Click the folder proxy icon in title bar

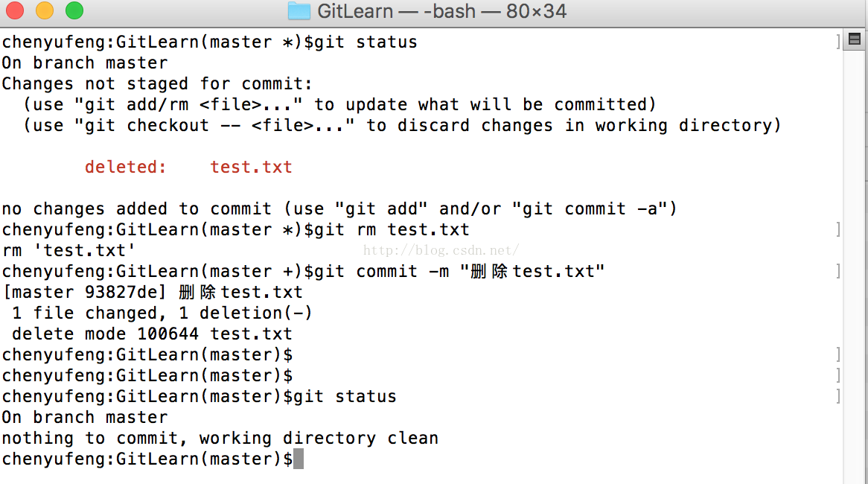click(299, 11)
